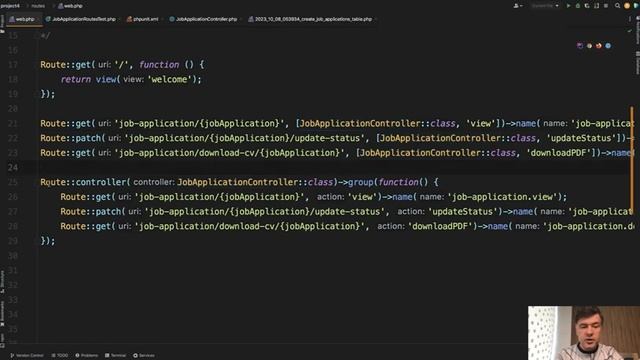This screenshot has width=640, height=360.
Task: Click 'welcome' string on line 18
Action: point(169,79)
